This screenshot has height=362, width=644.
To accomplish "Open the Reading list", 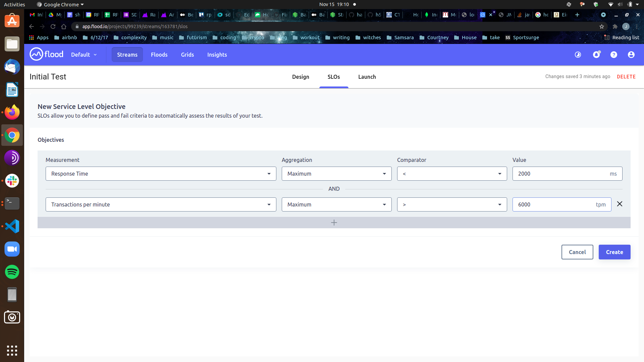I will pos(622,37).
